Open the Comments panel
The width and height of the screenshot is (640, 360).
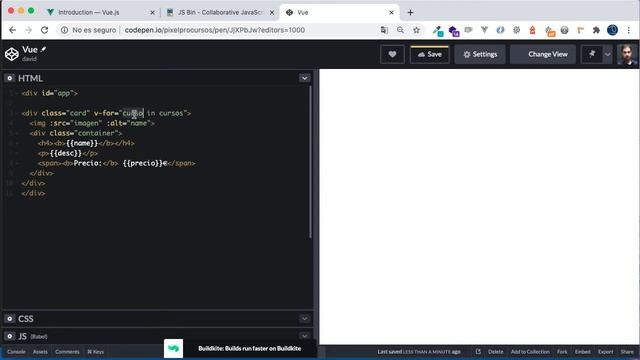pyautogui.click(x=67, y=351)
